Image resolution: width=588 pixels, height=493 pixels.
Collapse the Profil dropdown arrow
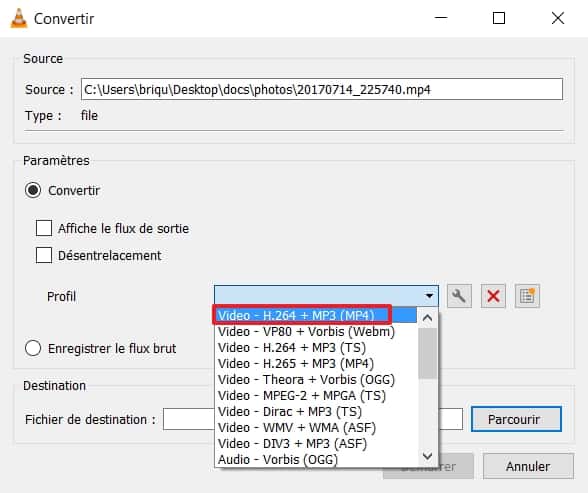[x=429, y=296]
